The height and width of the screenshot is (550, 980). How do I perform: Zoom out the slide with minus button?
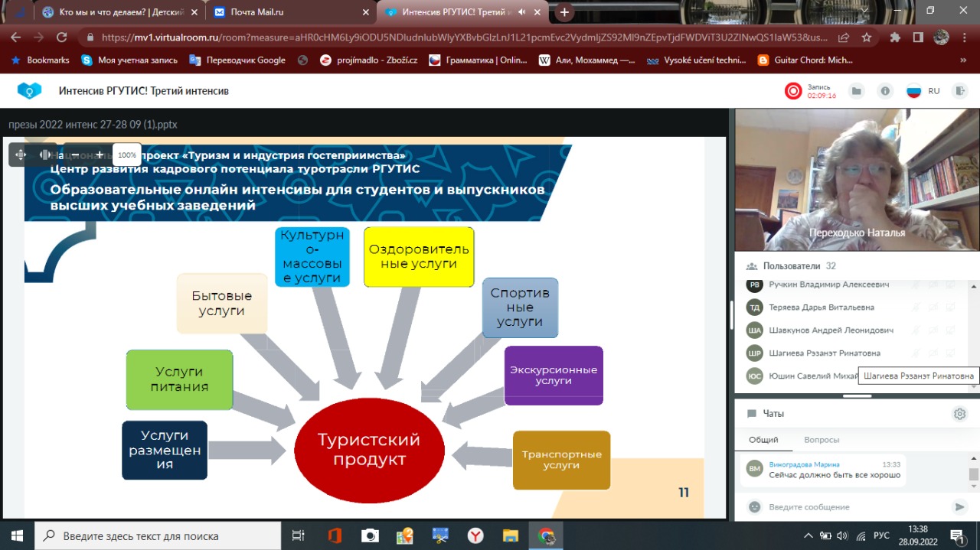(75, 155)
